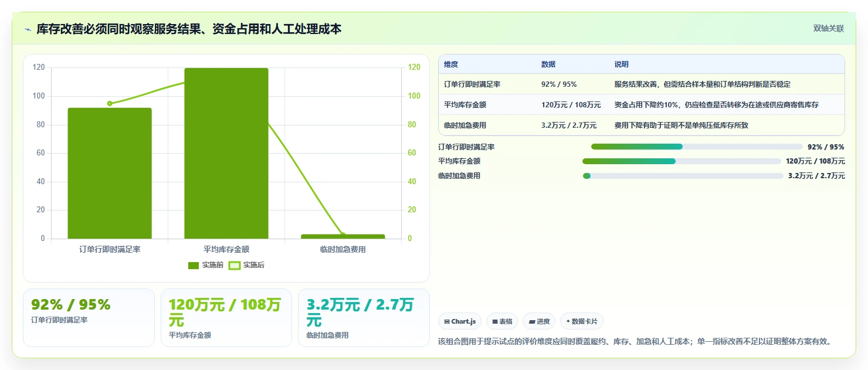Viewport: 868px width, 370px height.
Task: Click the 数据卡片 tag chip
Action: [582, 321]
